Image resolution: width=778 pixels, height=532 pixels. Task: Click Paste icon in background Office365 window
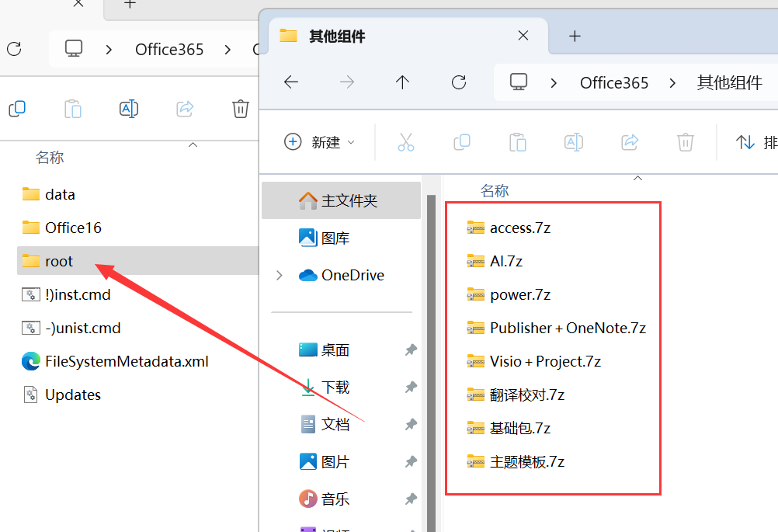(73, 109)
